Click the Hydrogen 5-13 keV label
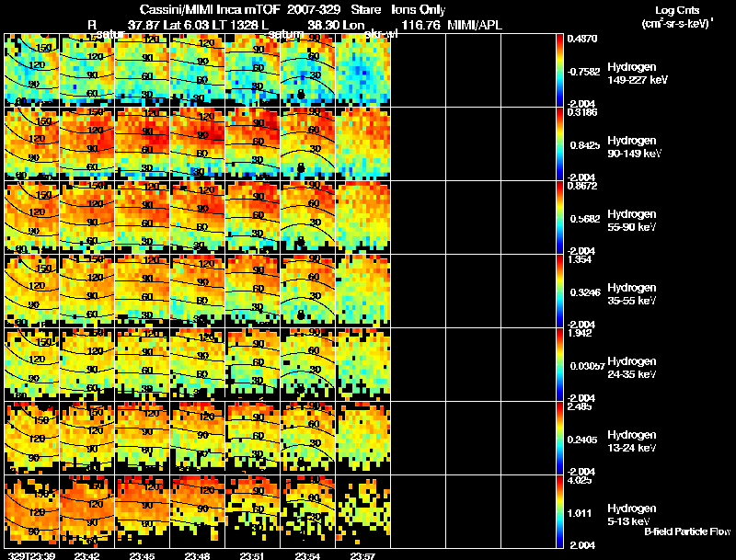The image size is (736, 560). pos(632,515)
